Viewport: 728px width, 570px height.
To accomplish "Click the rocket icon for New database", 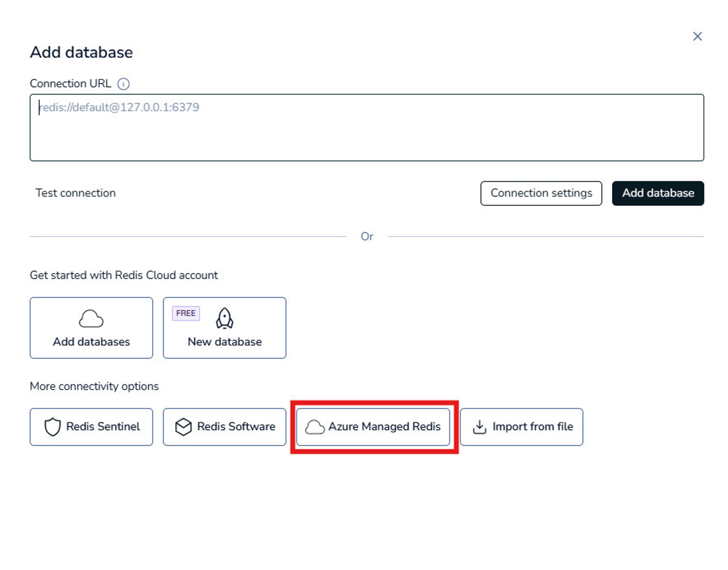I will 224,318.
